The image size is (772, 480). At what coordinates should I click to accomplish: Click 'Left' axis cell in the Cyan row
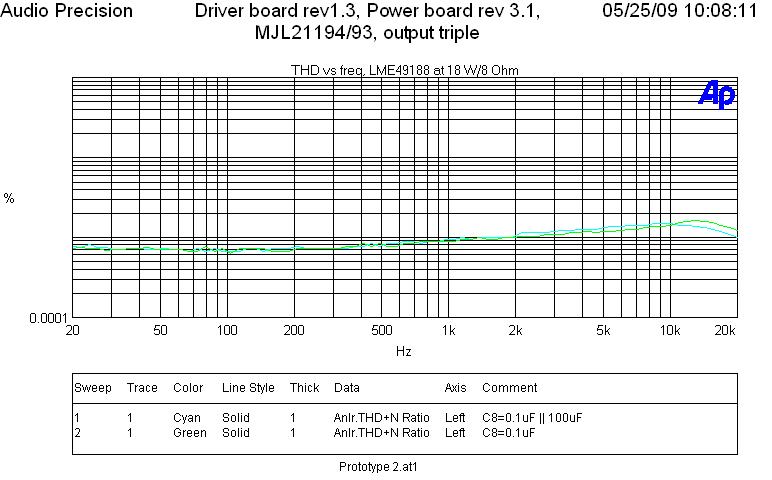455,418
